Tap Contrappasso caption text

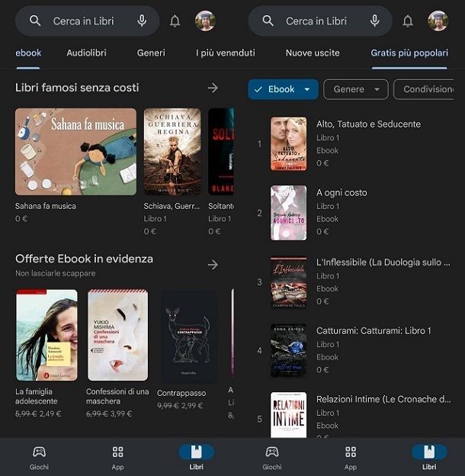click(x=181, y=393)
